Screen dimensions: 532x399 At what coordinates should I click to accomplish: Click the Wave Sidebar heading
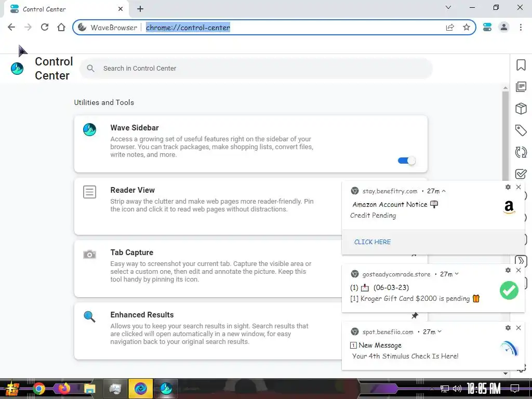click(x=135, y=128)
